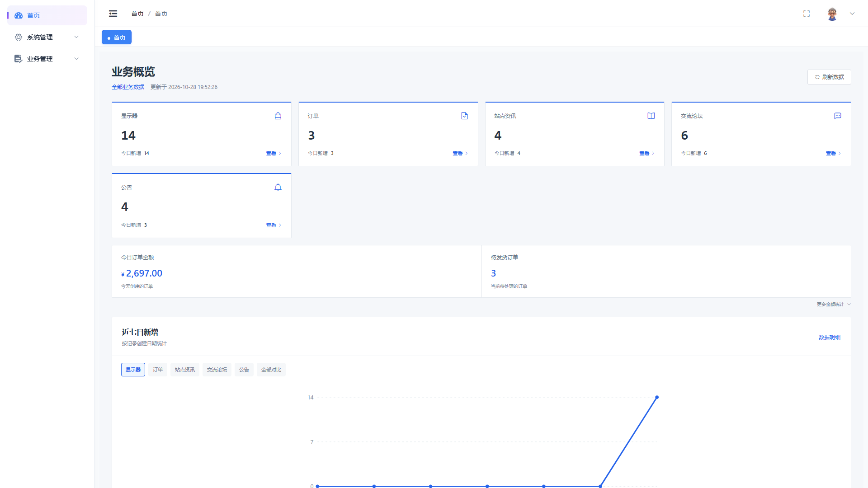
Task: Click the 交流论坛 card chat icon
Action: tap(838, 116)
